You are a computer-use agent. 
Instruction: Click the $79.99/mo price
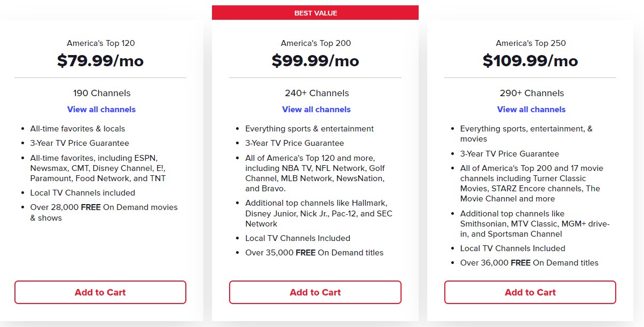[100, 61]
